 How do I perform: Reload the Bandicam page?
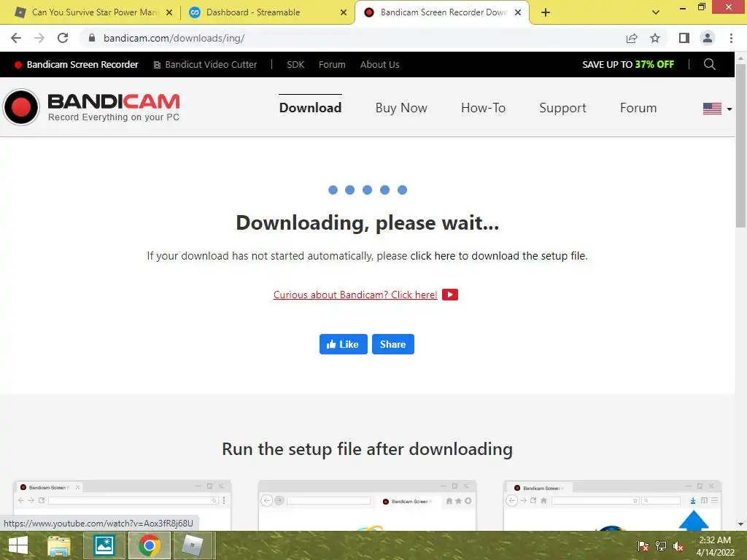tap(63, 38)
